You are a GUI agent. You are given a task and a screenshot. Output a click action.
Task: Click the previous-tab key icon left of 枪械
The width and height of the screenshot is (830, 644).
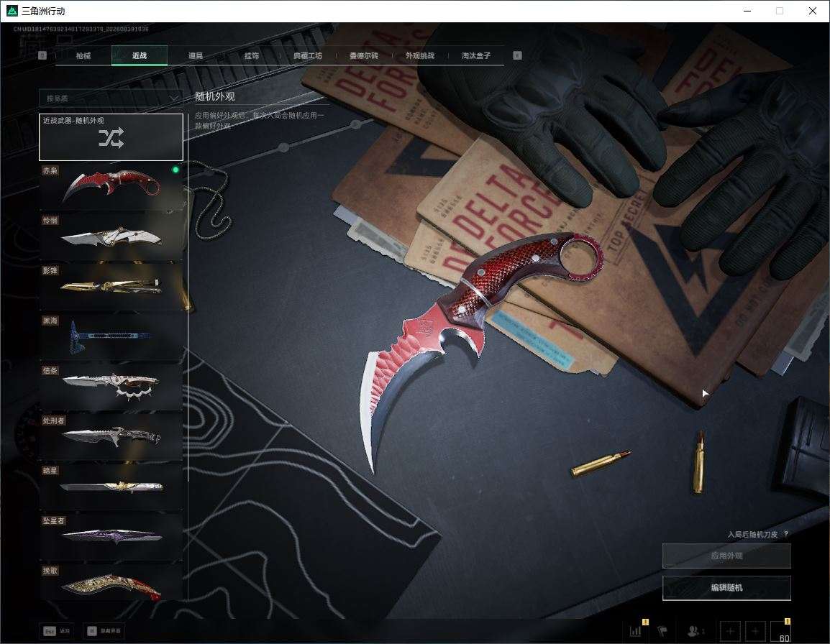coord(42,55)
